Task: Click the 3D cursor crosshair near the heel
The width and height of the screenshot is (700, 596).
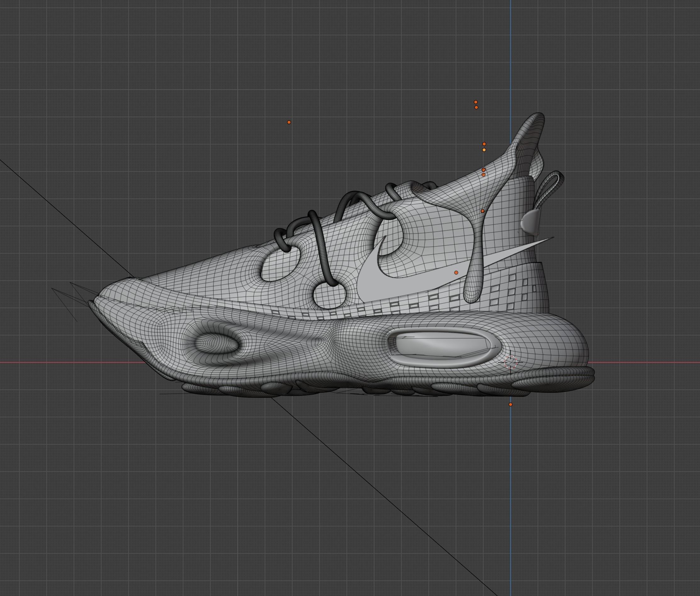Action: (510, 362)
